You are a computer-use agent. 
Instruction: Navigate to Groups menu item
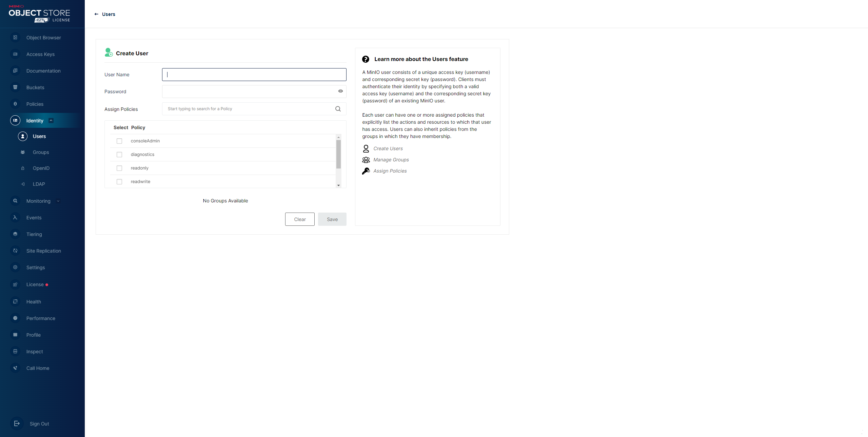click(x=41, y=152)
